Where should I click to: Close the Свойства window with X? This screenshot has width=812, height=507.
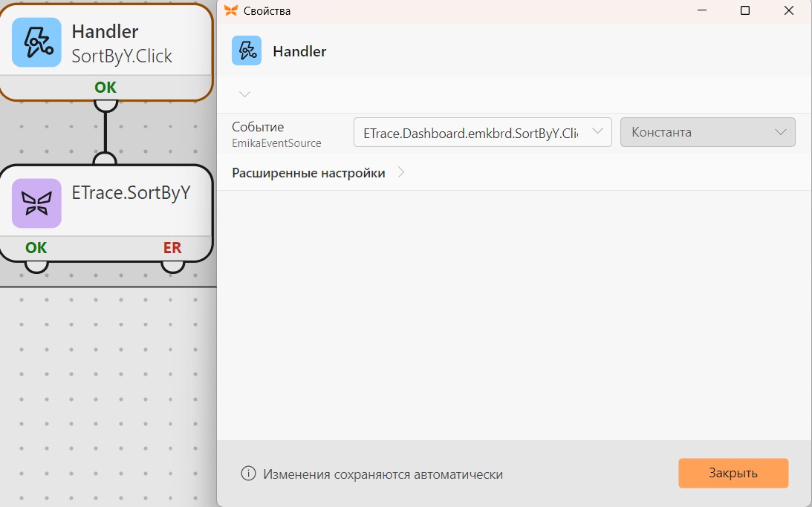point(789,10)
